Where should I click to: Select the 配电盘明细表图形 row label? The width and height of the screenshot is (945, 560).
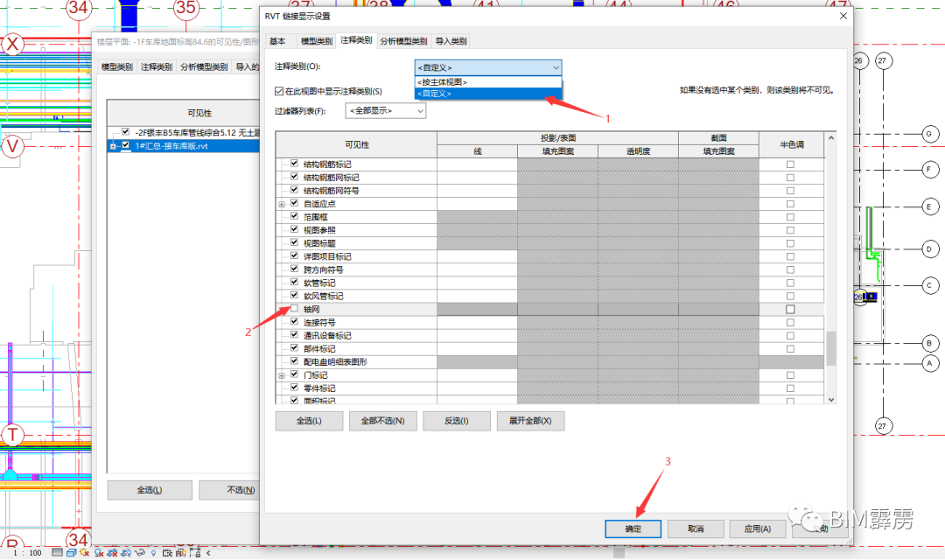point(335,361)
